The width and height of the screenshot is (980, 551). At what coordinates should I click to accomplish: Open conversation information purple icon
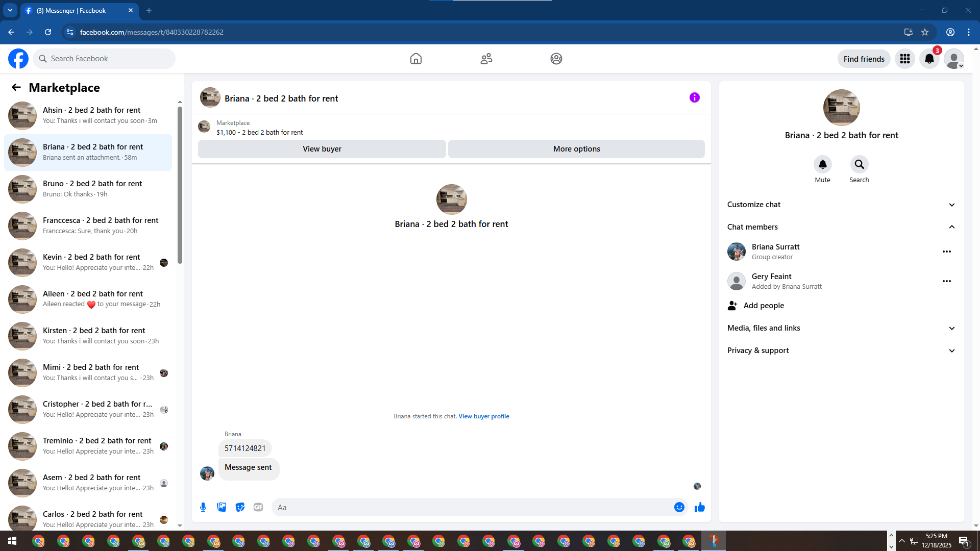(x=695, y=97)
